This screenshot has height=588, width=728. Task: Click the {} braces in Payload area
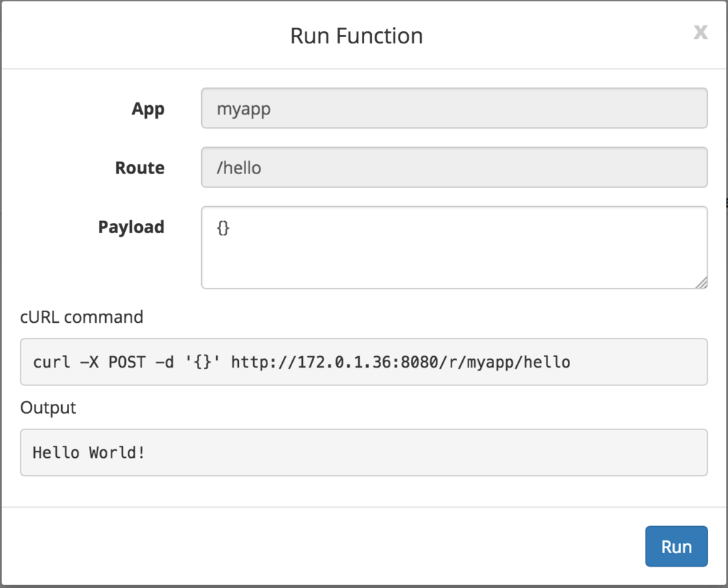223,229
